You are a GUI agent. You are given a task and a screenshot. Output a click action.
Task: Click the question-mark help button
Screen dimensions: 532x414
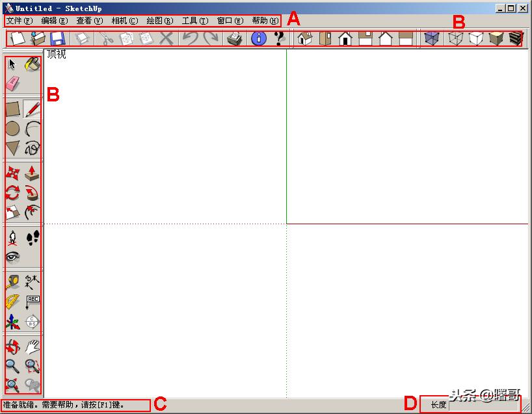276,39
